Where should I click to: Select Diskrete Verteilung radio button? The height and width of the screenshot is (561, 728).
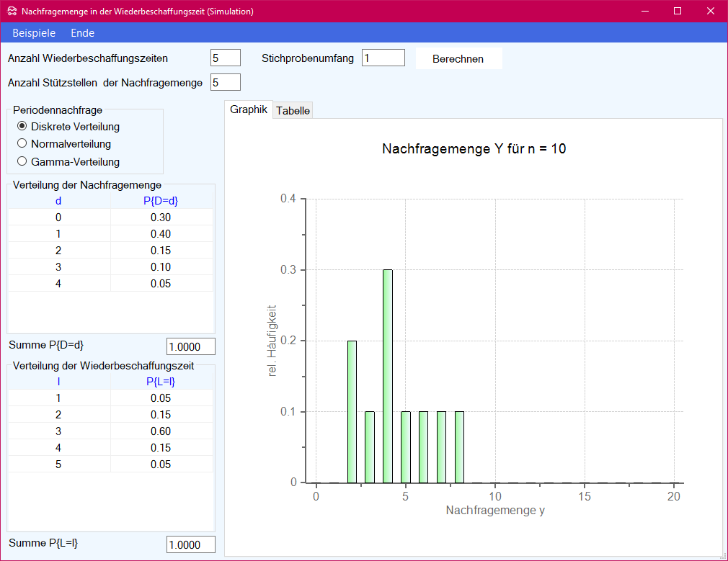tap(22, 126)
